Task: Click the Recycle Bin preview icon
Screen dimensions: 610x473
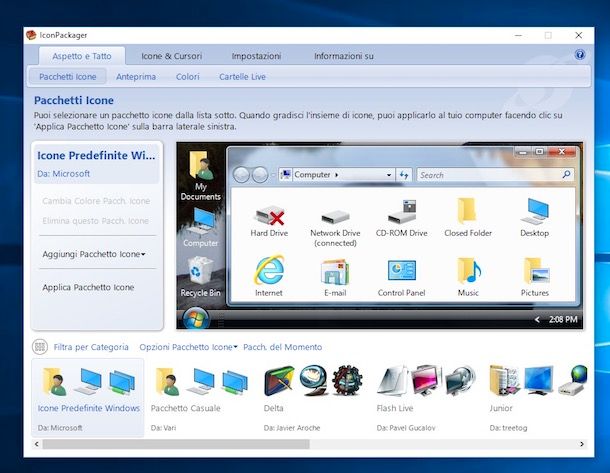Action: click(200, 271)
